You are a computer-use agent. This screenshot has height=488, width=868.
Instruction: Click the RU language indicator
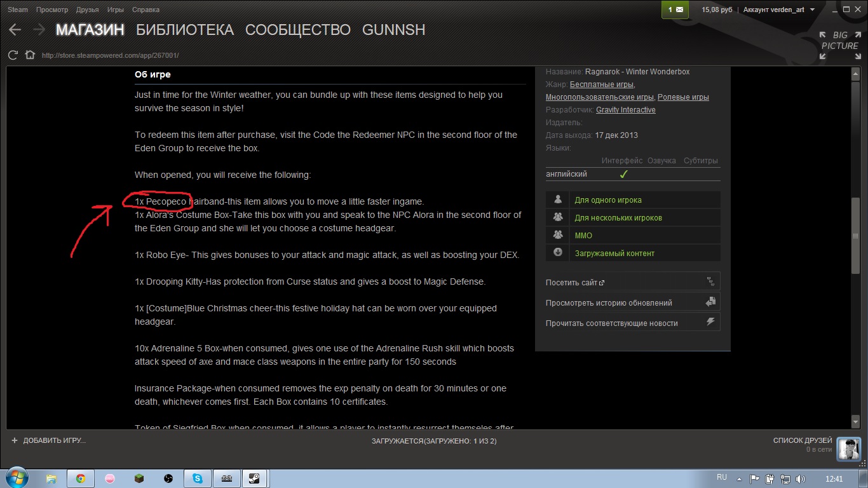(x=722, y=477)
